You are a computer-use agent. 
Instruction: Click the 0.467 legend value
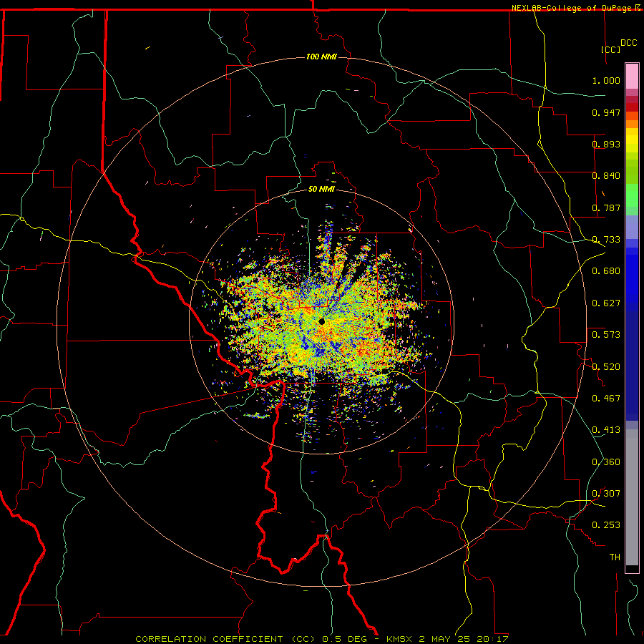coord(606,399)
